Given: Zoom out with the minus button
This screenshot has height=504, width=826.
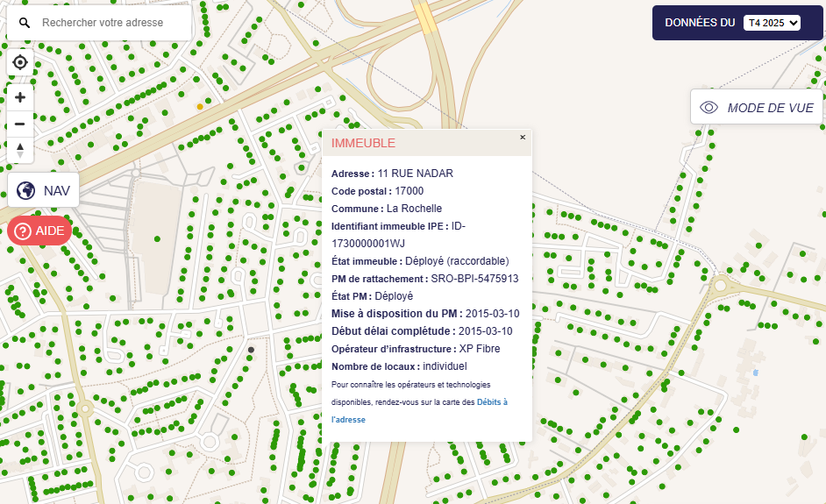Looking at the screenshot, I should [20, 124].
